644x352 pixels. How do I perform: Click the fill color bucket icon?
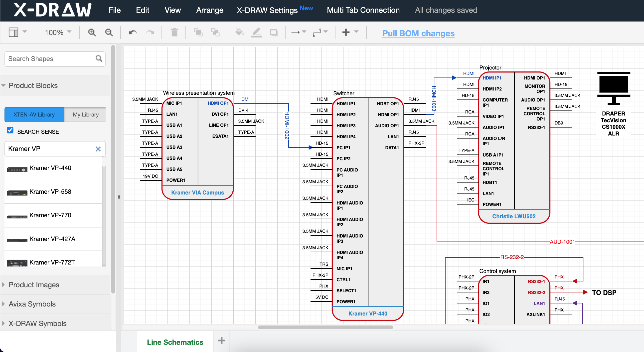click(239, 32)
